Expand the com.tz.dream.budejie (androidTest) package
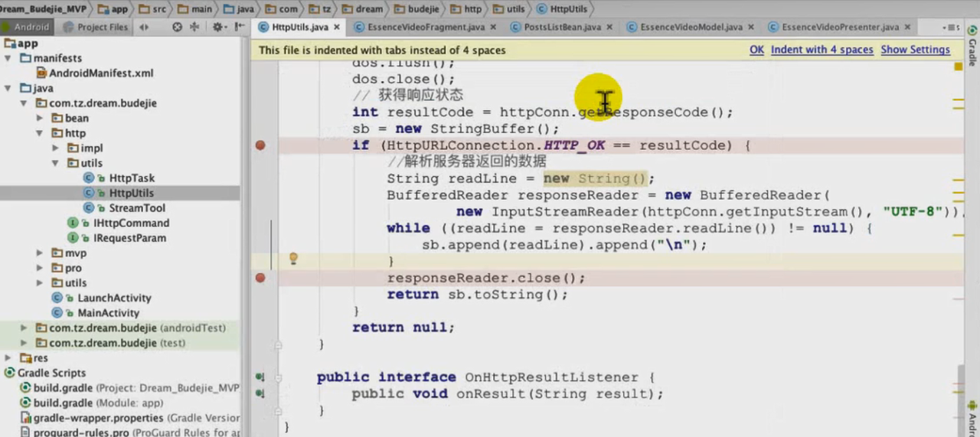This screenshot has width=980, height=437. 24,328
